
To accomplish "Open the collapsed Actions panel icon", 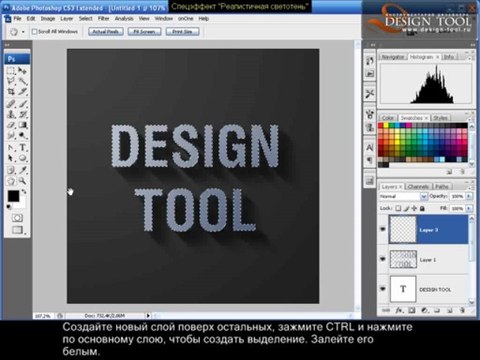I will pos(370,74).
